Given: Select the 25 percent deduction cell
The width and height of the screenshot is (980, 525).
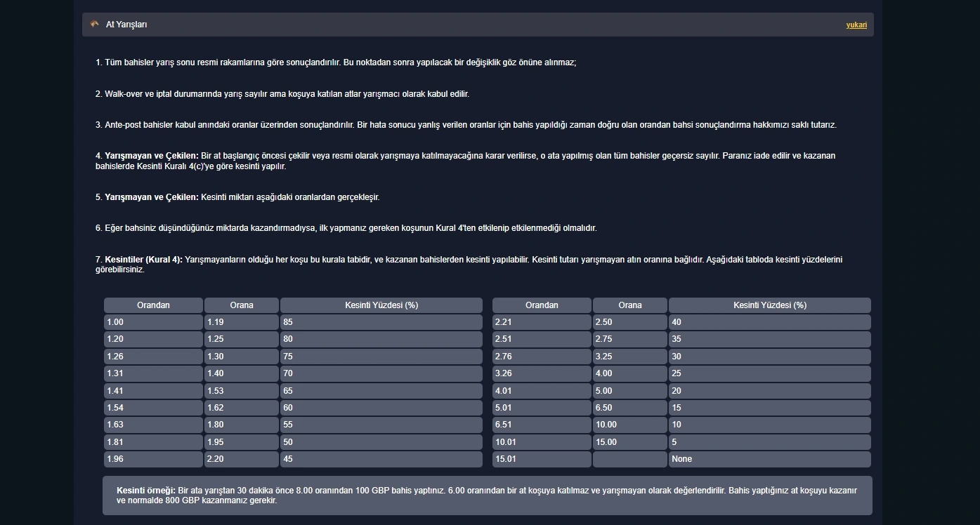Looking at the screenshot, I should (x=770, y=373).
